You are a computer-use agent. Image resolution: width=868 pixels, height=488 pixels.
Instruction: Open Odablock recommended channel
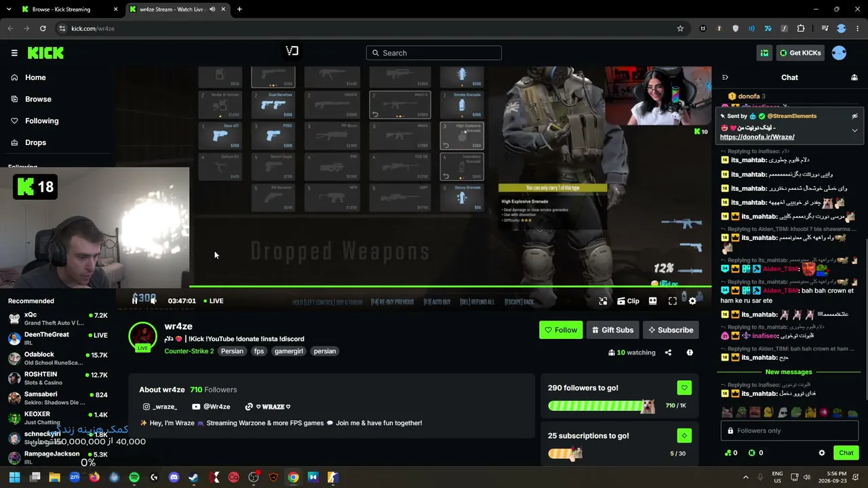(x=58, y=358)
